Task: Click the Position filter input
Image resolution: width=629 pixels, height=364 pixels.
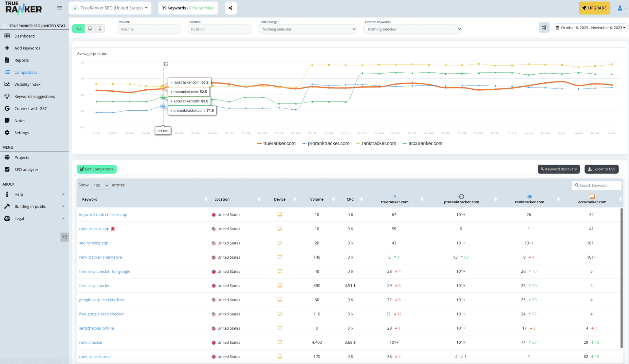Action: click(x=220, y=29)
